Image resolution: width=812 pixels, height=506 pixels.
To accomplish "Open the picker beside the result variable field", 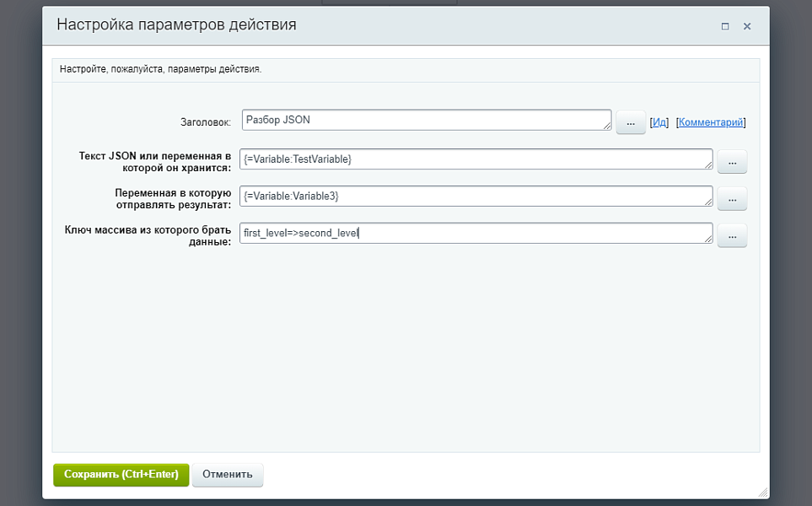I will 731,197.
